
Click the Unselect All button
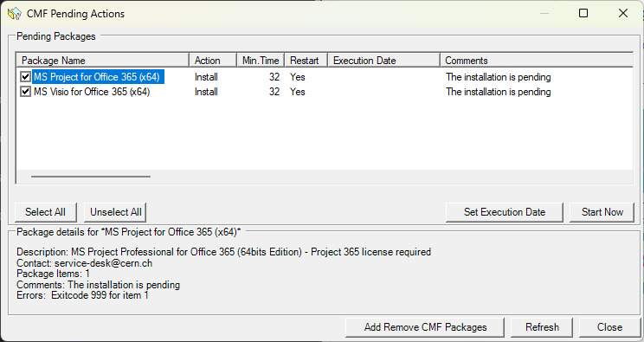tap(115, 212)
